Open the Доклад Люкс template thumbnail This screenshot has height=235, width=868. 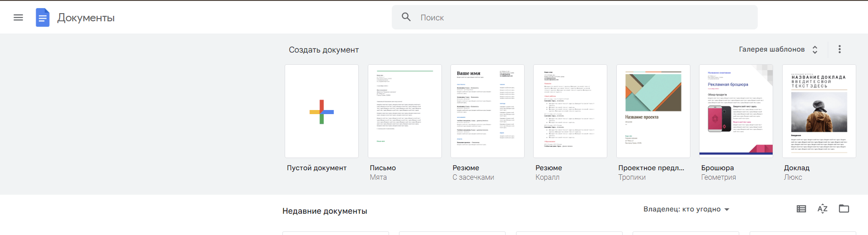coord(819,111)
